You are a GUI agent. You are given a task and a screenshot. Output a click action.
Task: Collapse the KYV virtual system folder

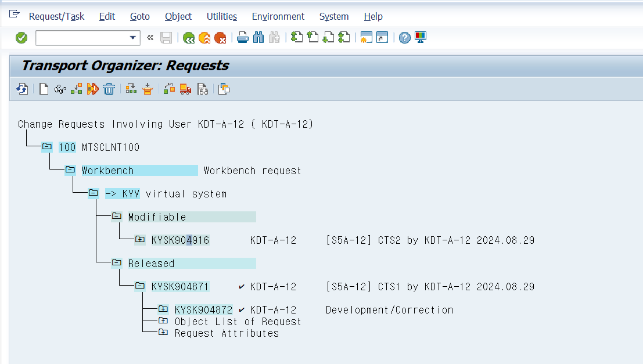pyautogui.click(x=94, y=193)
